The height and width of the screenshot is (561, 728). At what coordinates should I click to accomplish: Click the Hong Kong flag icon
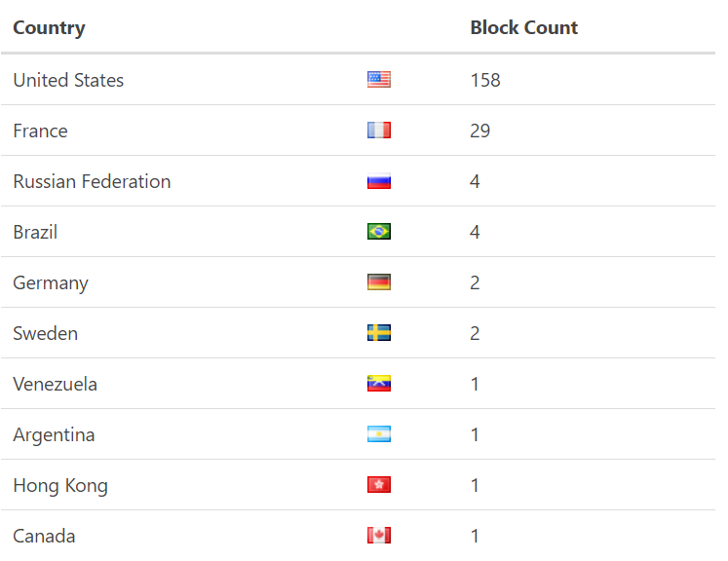[379, 485]
